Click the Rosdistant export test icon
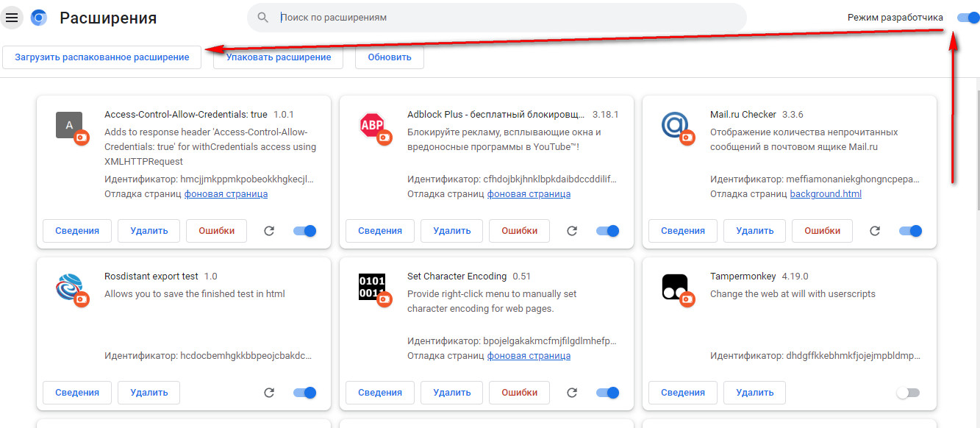This screenshot has width=980, height=428. [69, 287]
